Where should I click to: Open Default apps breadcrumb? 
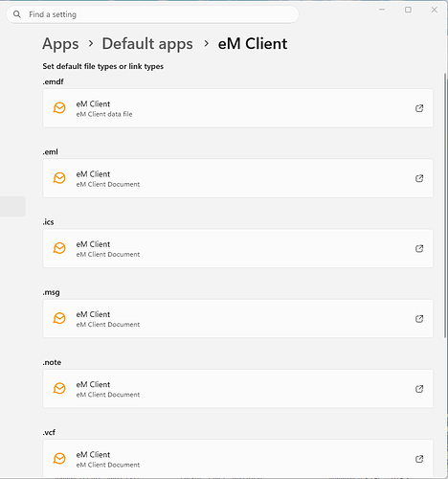tap(147, 44)
